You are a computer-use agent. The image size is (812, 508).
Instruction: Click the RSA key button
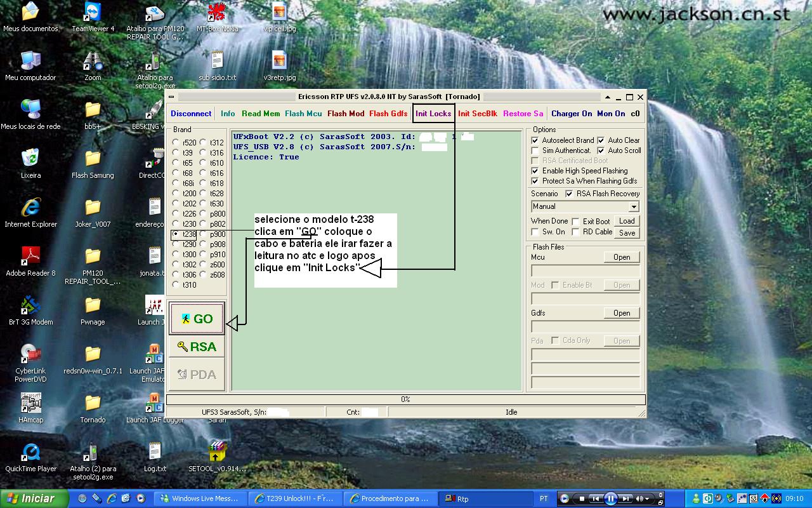click(x=197, y=347)
